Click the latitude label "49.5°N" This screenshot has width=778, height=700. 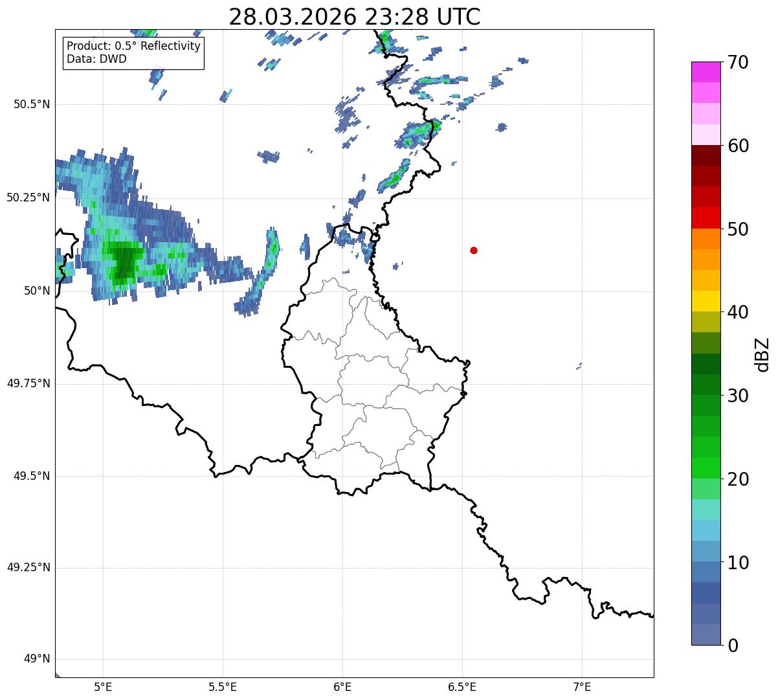click(32, 476)
